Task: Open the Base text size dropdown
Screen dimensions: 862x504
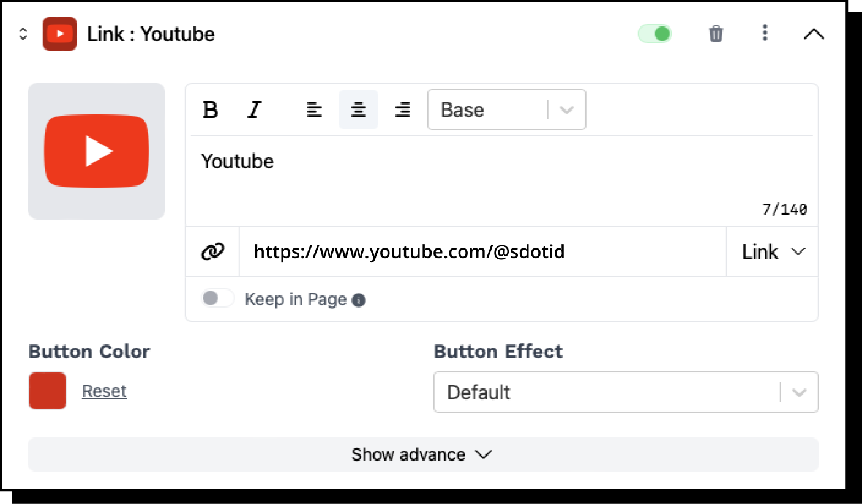Action: point(506,110)
